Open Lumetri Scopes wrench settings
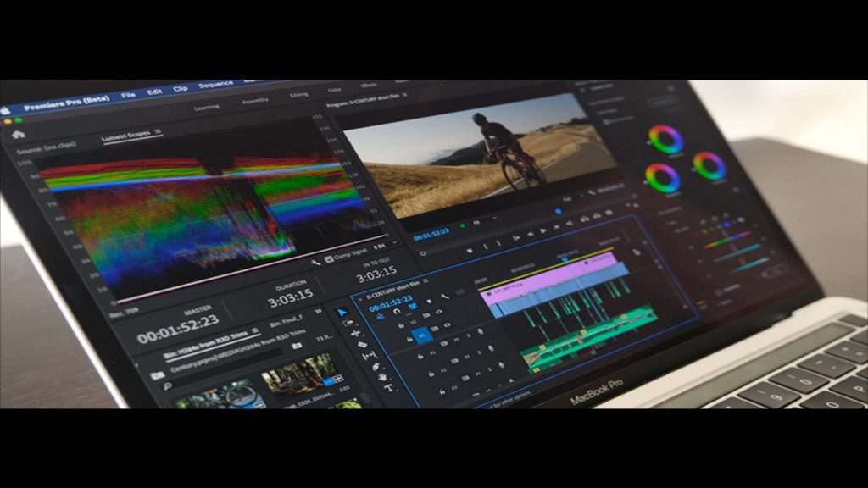This screenshot has width=868, height=488. pyautogui.click(x=315, y=263)
